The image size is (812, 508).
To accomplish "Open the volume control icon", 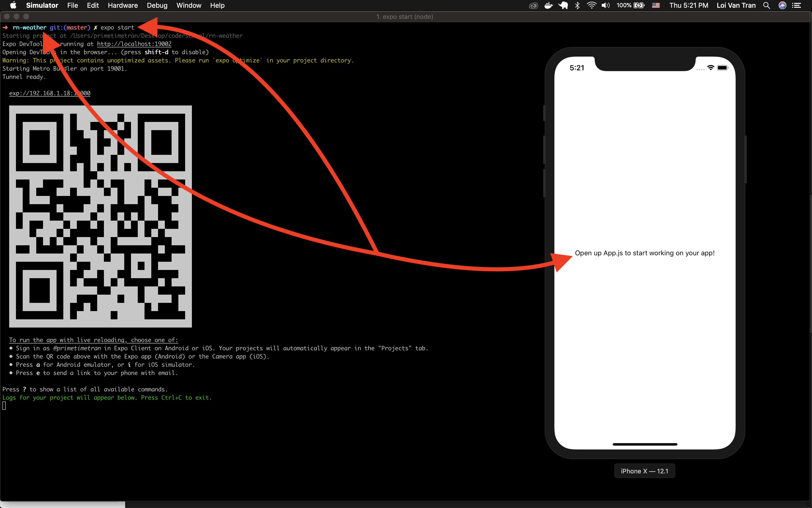I will (605, 5).
